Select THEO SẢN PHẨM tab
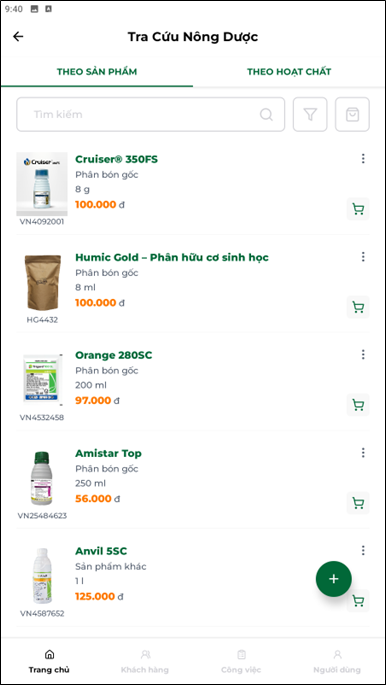 [97, 72]
